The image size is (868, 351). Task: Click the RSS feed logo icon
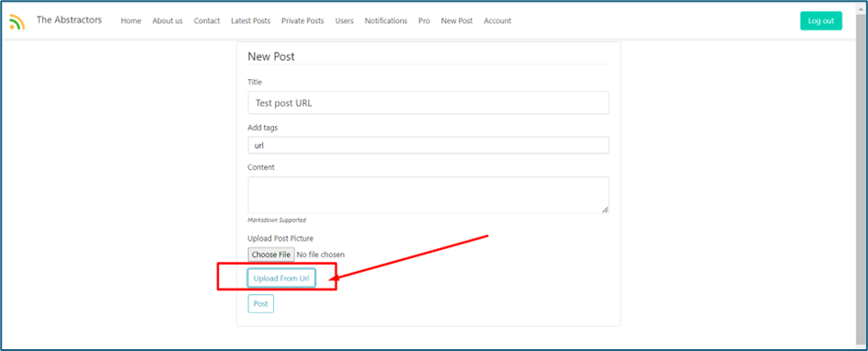pyautogui.click(x=17, y=21)
